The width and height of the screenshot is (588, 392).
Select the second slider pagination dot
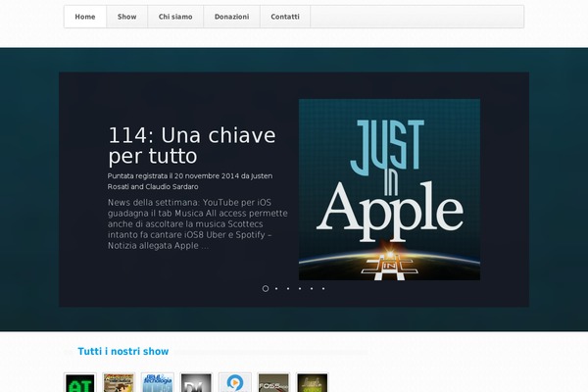tap(276, 288)
